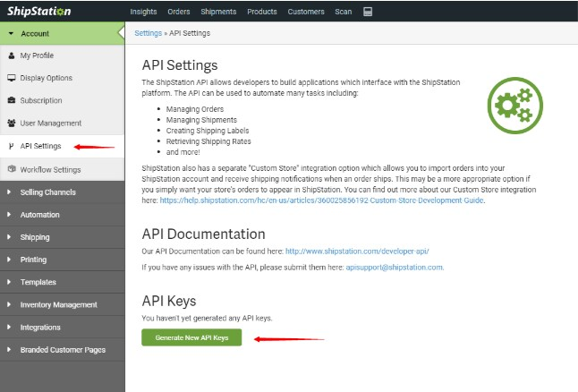The width and height of the screenshot is (578, 392).
Task: Click the Settings breadcrumb link
Action: (x=149, y=33)
